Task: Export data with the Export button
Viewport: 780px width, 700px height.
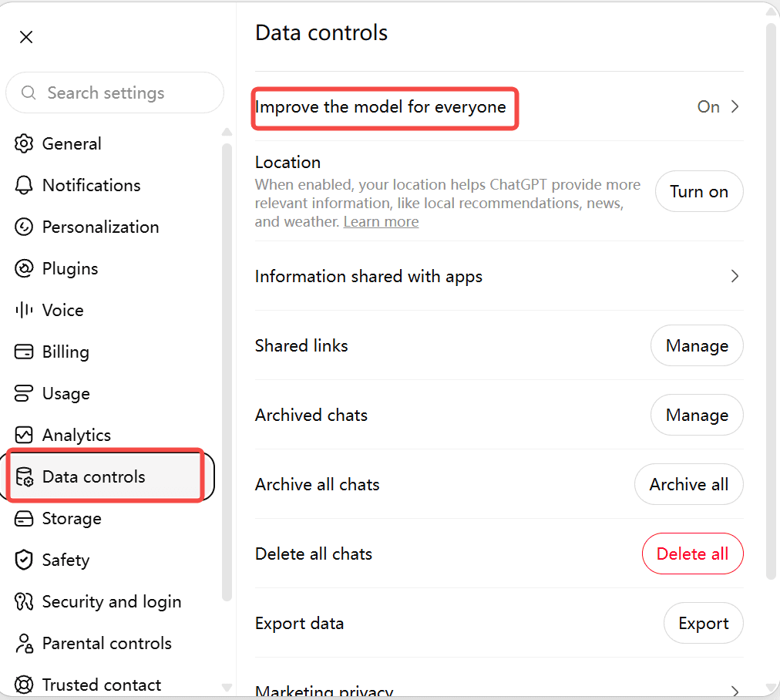Action: 704,623
